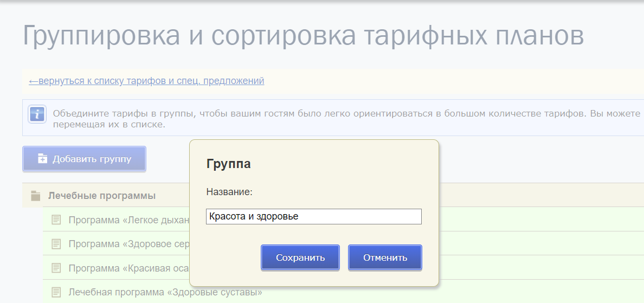644x303 pixels.
Task: Click the folder icon of Лечебные программы
Action: [36, 196]
